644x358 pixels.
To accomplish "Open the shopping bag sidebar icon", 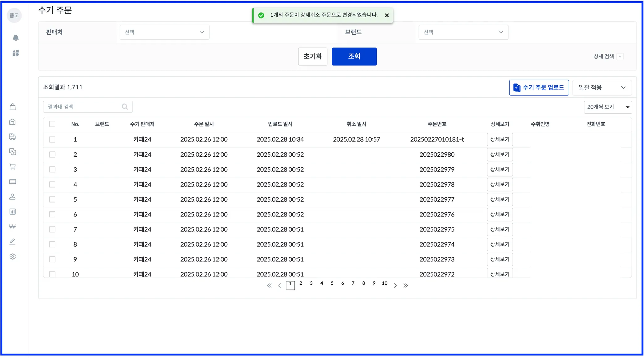I will (x=13, y=107).
